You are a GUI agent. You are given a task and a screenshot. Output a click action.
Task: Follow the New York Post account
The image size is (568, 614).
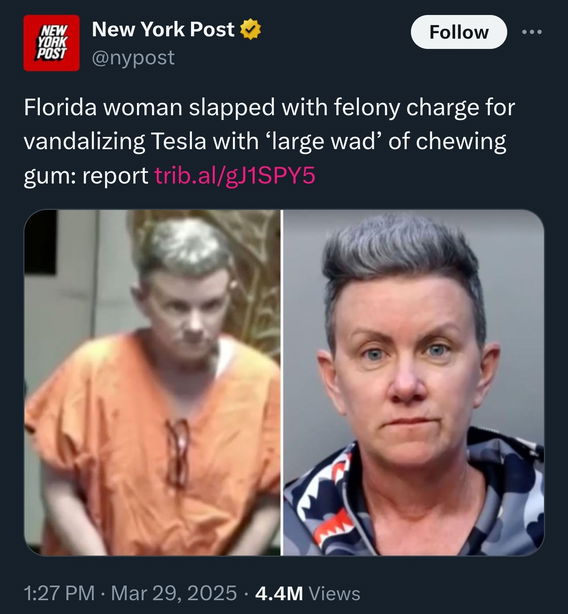[x=459, y=32]
